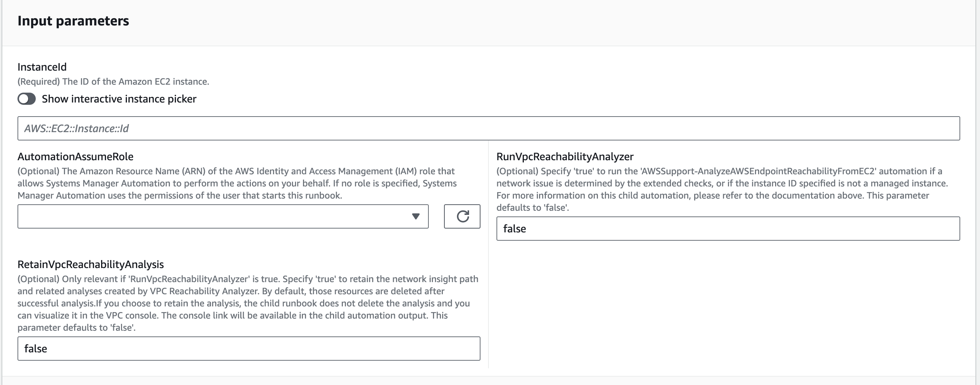Click the refresh icon beside AutomationAssumeRole
This screenshot has height=385, width=980.
coord(462,216)
